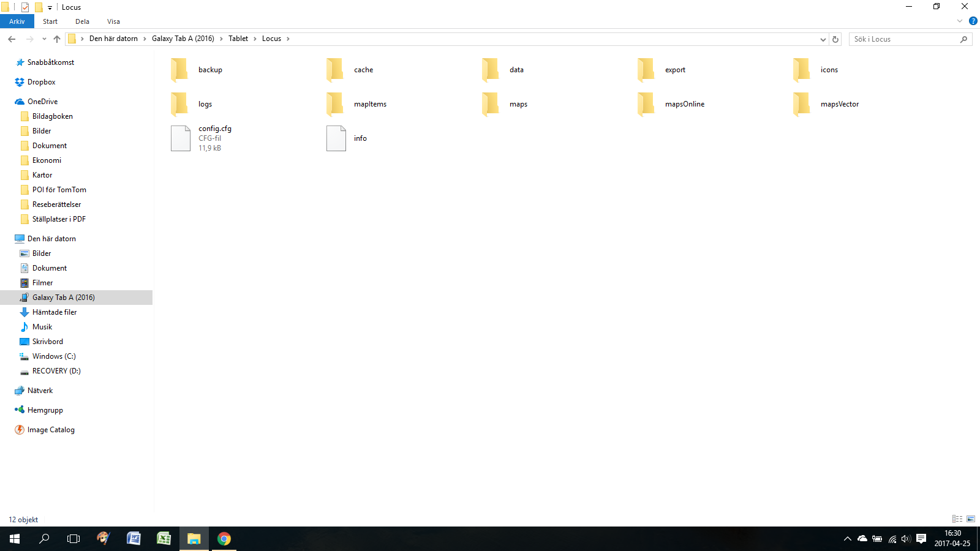Expand the ribbon with the chevron
980x551 pixels.
click(960, 21)
